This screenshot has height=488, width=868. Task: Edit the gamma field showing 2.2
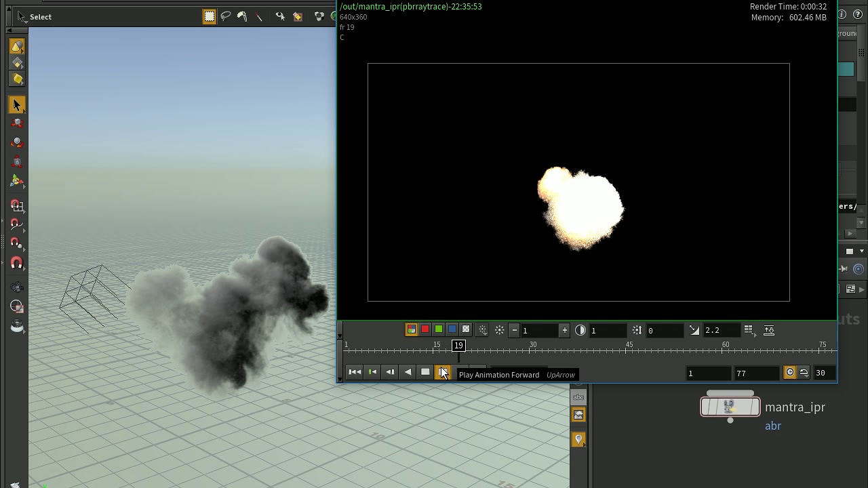point(722,331)
